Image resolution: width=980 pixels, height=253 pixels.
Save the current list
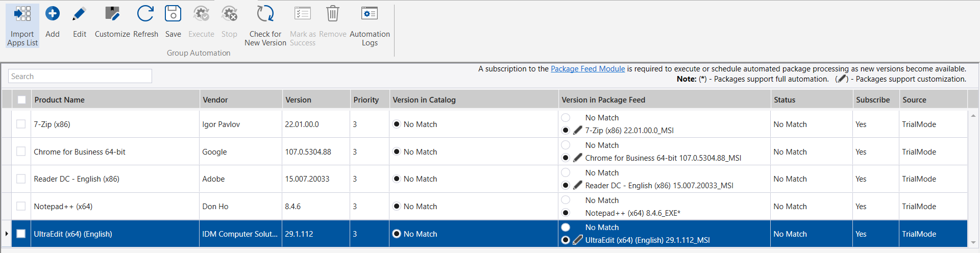click(x=173, y=14)
